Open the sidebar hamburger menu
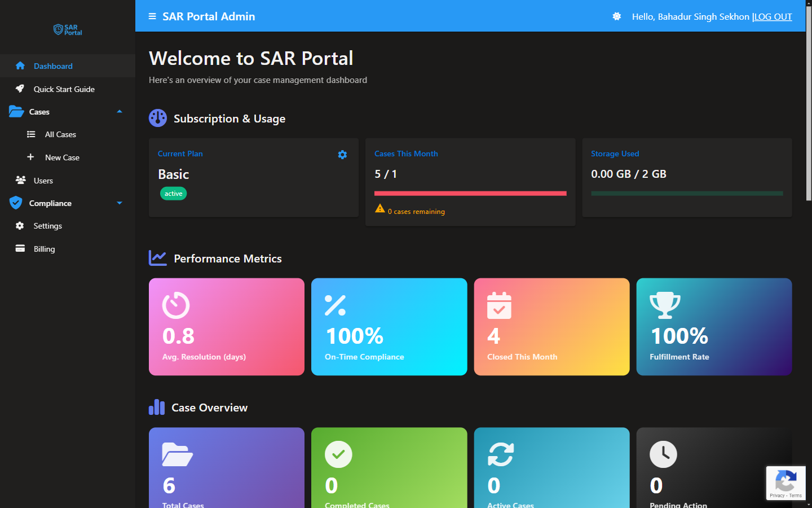This screenshot has width=812, height=508. tap(152, 16)
